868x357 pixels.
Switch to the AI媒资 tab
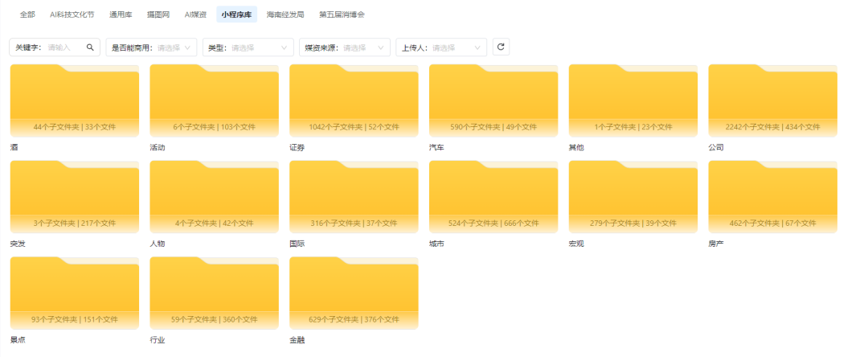tap(195, 14)
